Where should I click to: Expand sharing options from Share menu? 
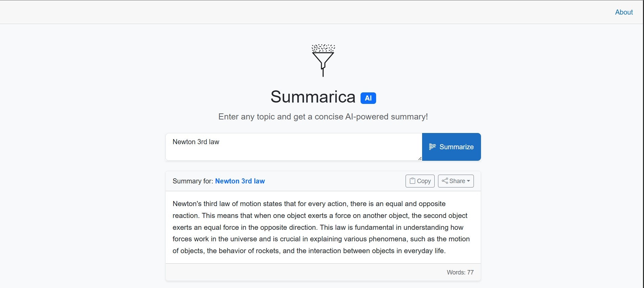456,181
